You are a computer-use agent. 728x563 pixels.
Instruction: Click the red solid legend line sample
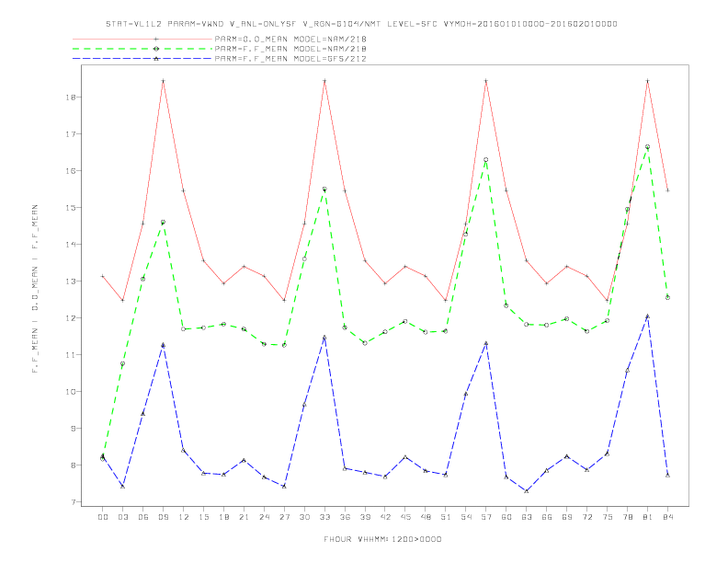pyautogui.click(x=142, y=39)
